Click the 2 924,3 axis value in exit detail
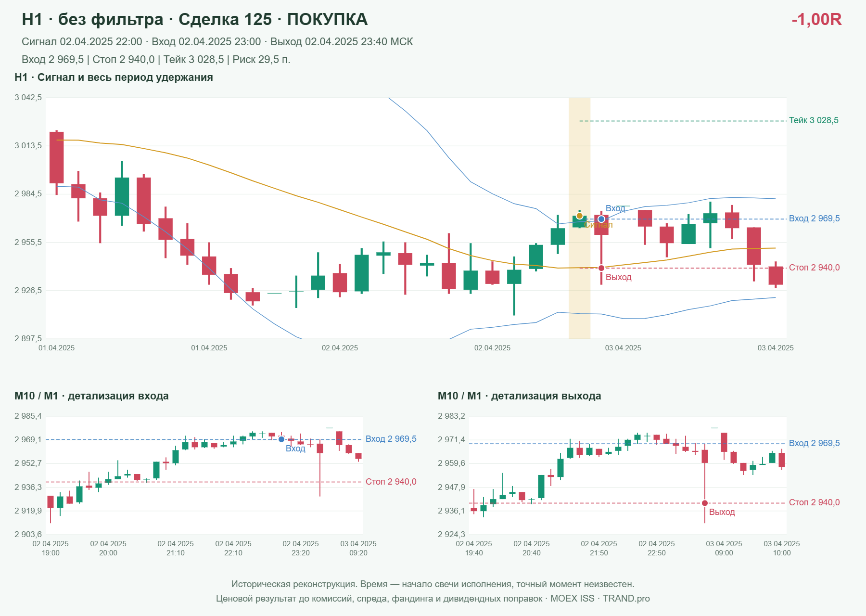The width and height of the screenshot is (866, 616). [452, 535]
